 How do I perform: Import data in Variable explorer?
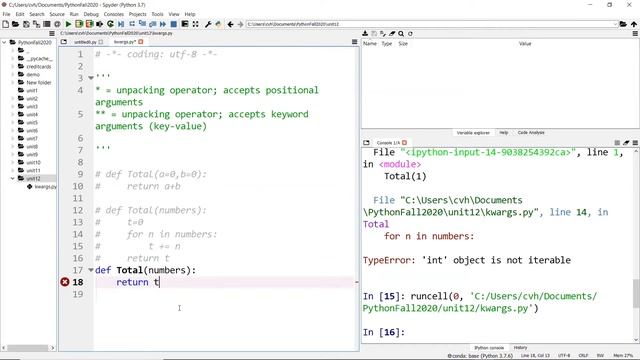pos(365,33)
